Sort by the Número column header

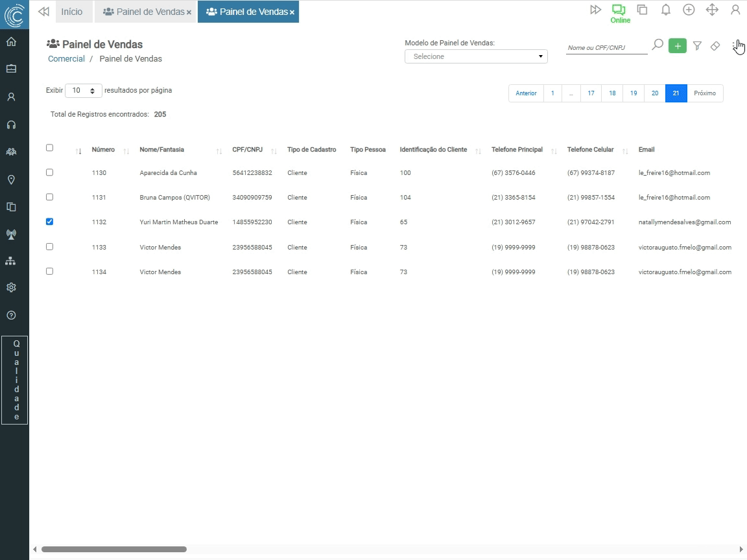click(103, 150)
